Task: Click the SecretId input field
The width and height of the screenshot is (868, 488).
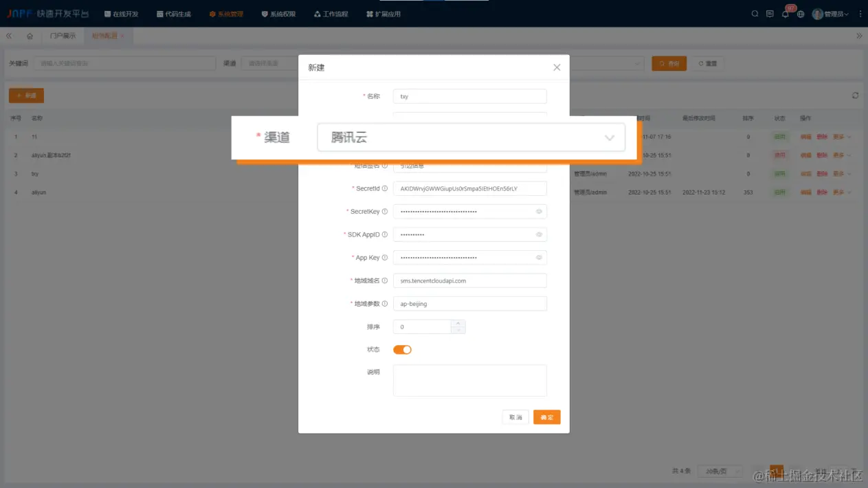Action: point(470,188)
